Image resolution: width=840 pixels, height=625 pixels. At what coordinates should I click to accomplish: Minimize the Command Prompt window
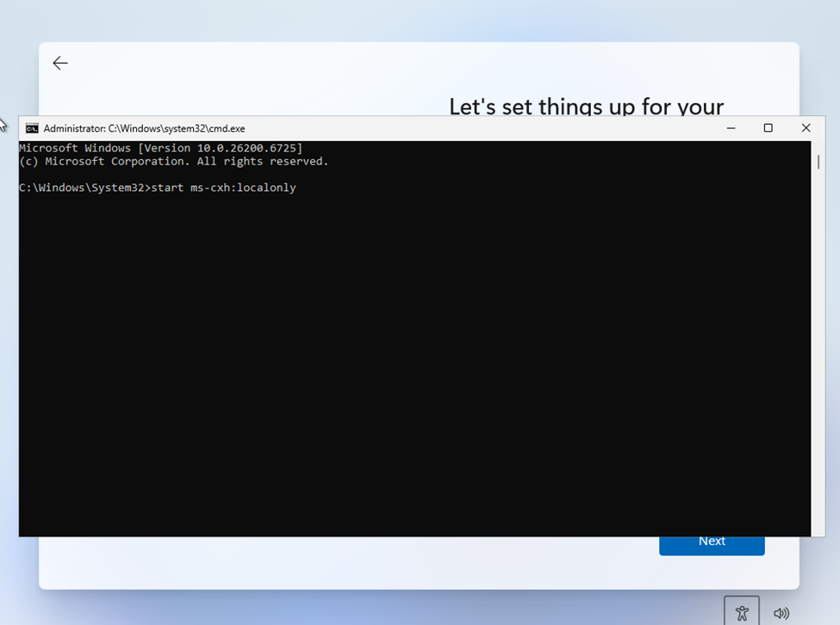731,128
